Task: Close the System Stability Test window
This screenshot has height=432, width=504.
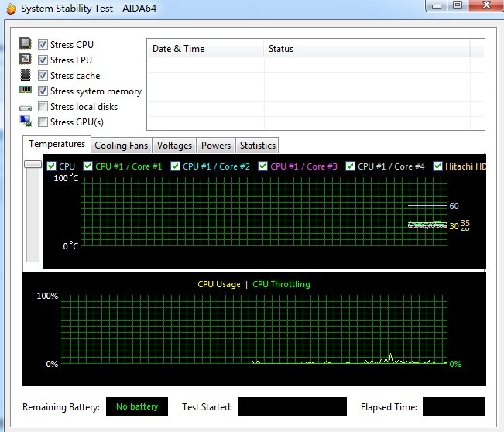Action: [x=486, y=5]
